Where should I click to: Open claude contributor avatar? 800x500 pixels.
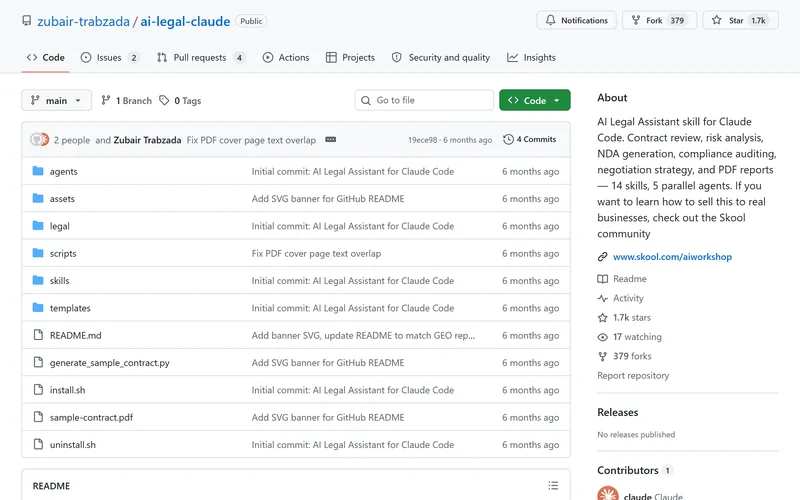click(608, 495)
